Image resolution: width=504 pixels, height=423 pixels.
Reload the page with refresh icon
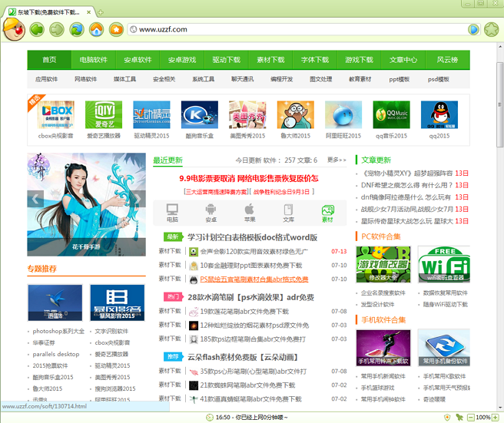coord(77,29)
